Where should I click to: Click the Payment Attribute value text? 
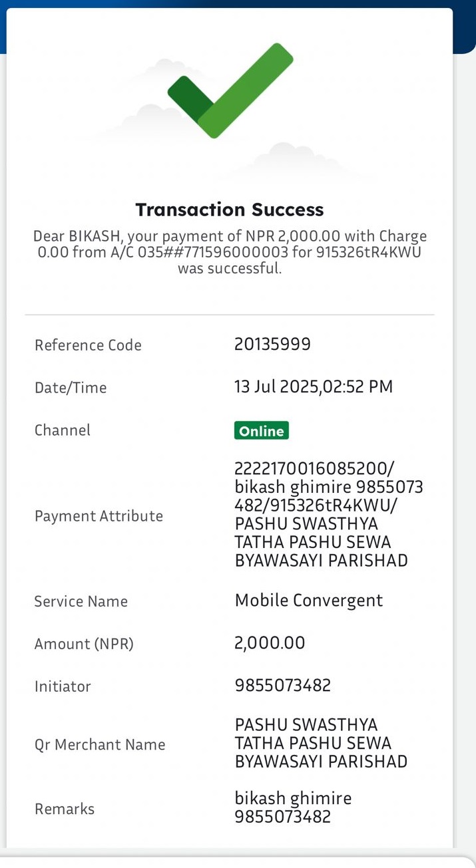[x=329, y=515]
